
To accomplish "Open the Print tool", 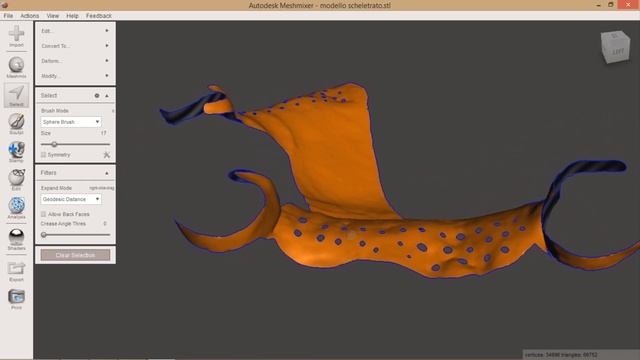I will click(16, 299).
